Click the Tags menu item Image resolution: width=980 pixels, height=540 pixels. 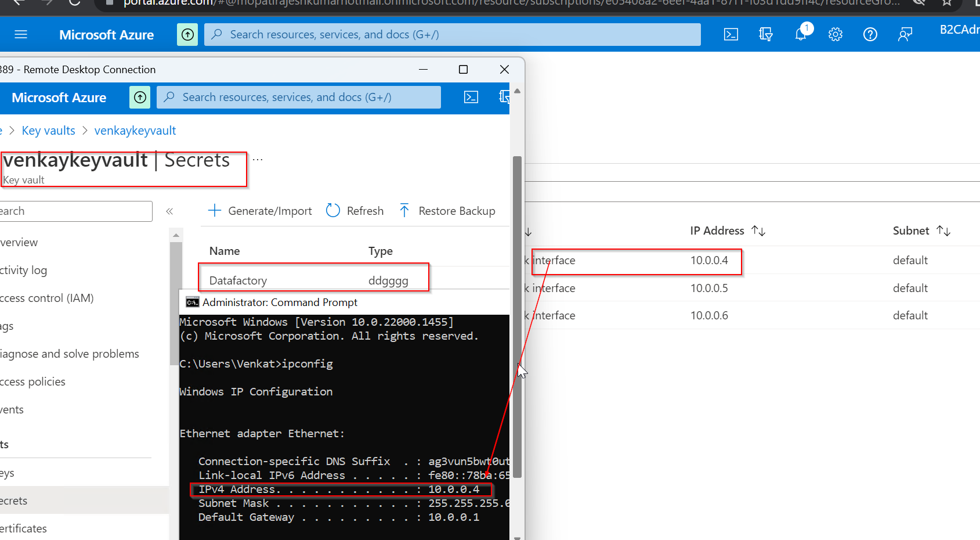(x=7, y=326)
